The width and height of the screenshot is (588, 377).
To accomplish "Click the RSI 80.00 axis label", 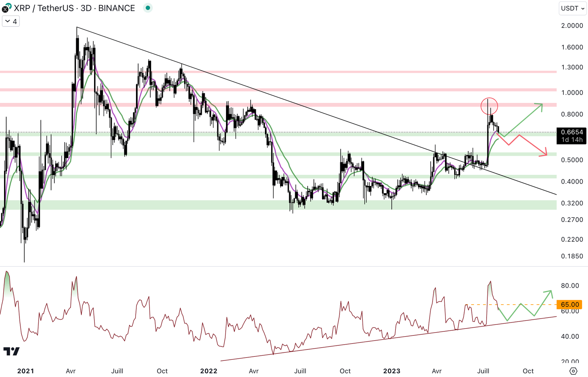I will [570, 286].
